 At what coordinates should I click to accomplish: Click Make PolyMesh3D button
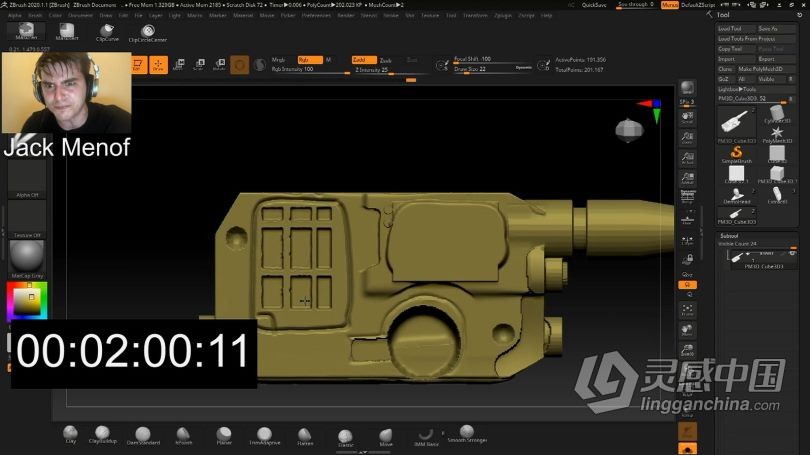(766, 69)
